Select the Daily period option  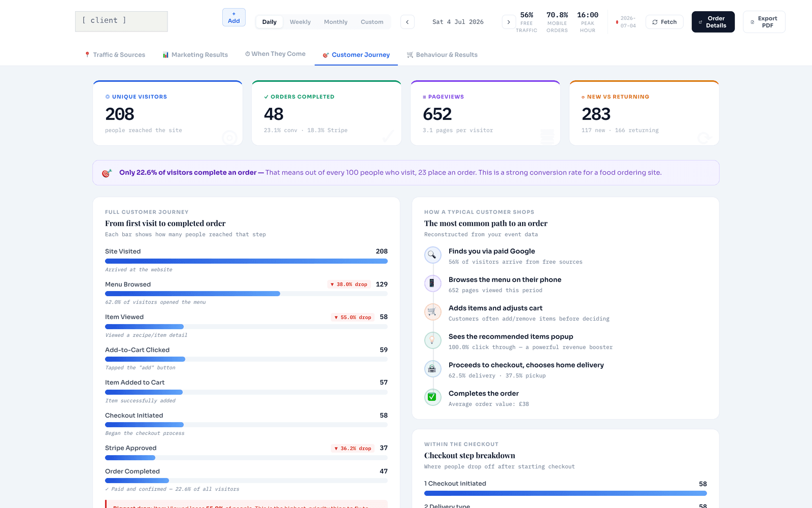click(269, 22)
